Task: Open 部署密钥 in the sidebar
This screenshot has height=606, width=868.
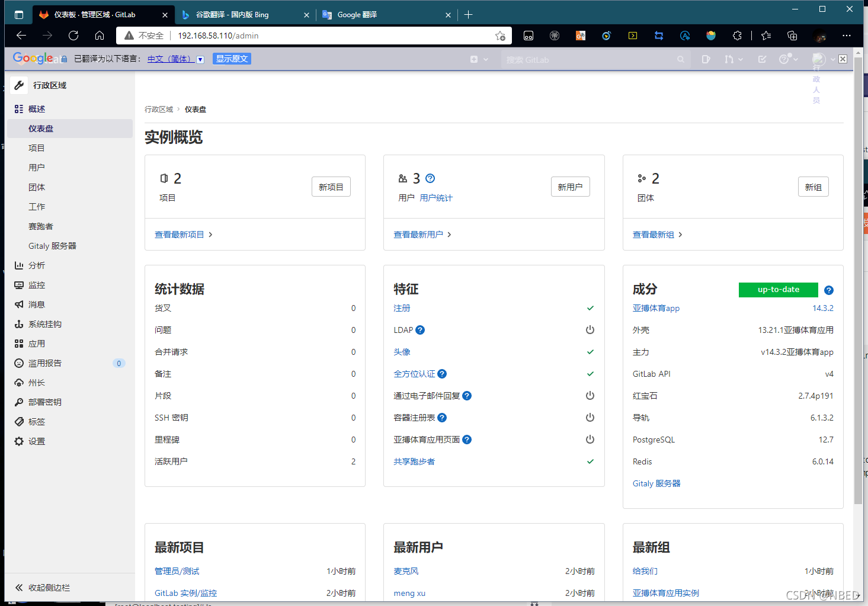Action: [x=44, y=402]
